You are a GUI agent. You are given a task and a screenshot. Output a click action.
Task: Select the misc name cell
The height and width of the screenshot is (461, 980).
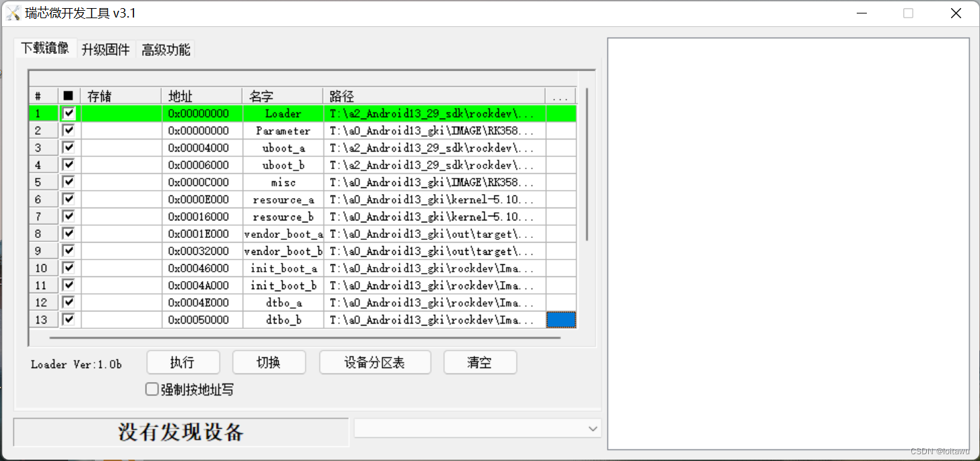point(283,182)
